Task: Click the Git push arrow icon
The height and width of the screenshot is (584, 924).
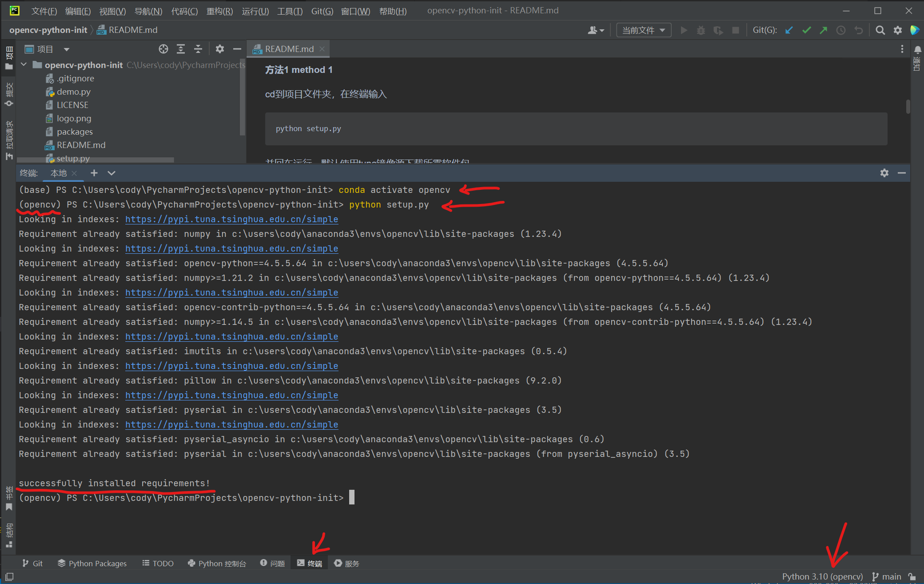Action: (x=823, y=30)
